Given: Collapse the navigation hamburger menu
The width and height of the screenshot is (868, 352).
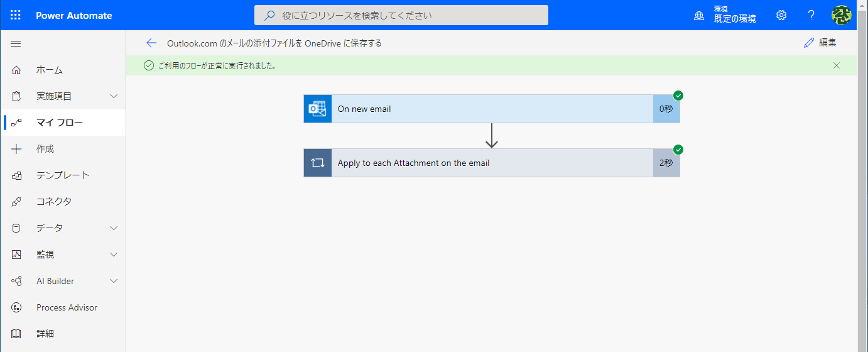Looking at the screenshot, I should coord(16,43).
